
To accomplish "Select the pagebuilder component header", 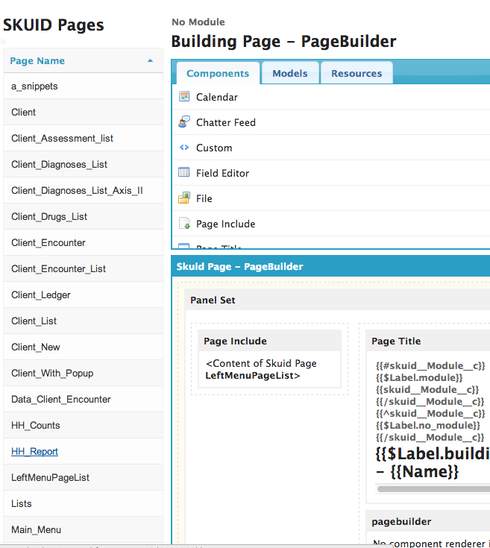I will tap(428, 521).
